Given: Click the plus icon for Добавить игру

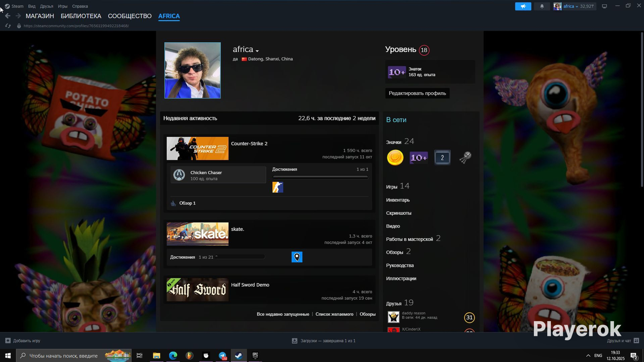Looking at the screenshot, I should click(x=8, y=341).
